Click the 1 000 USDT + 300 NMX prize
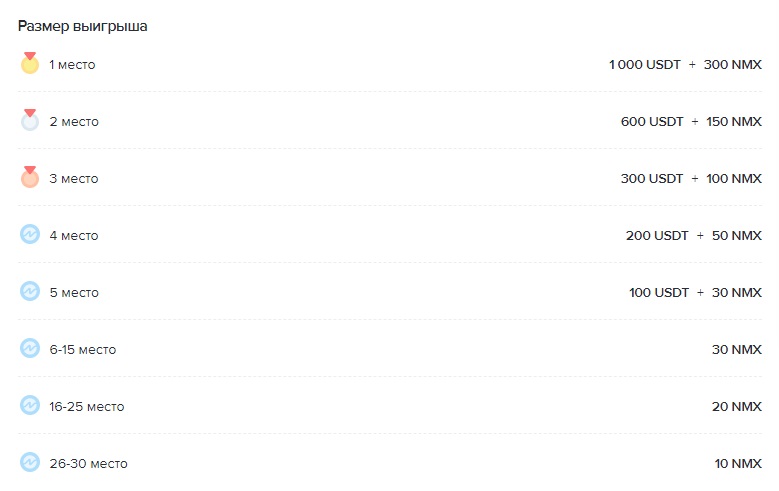 click(x=685, y=65)
